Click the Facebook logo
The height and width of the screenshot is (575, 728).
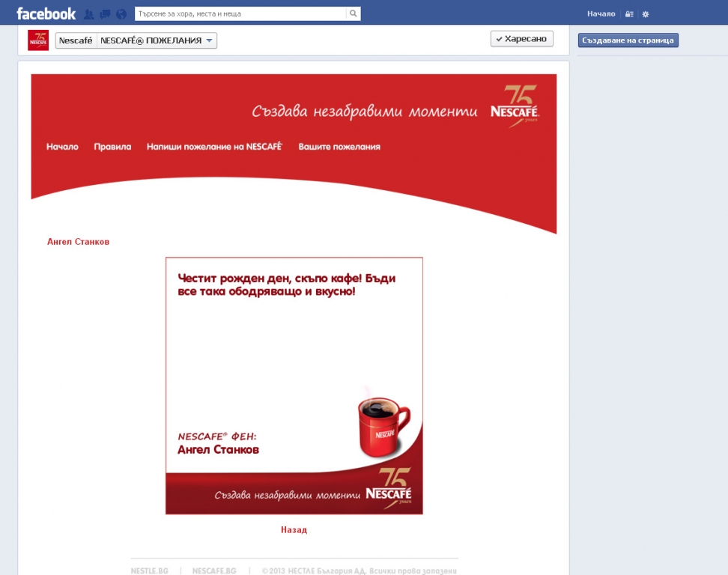(46, 14)
